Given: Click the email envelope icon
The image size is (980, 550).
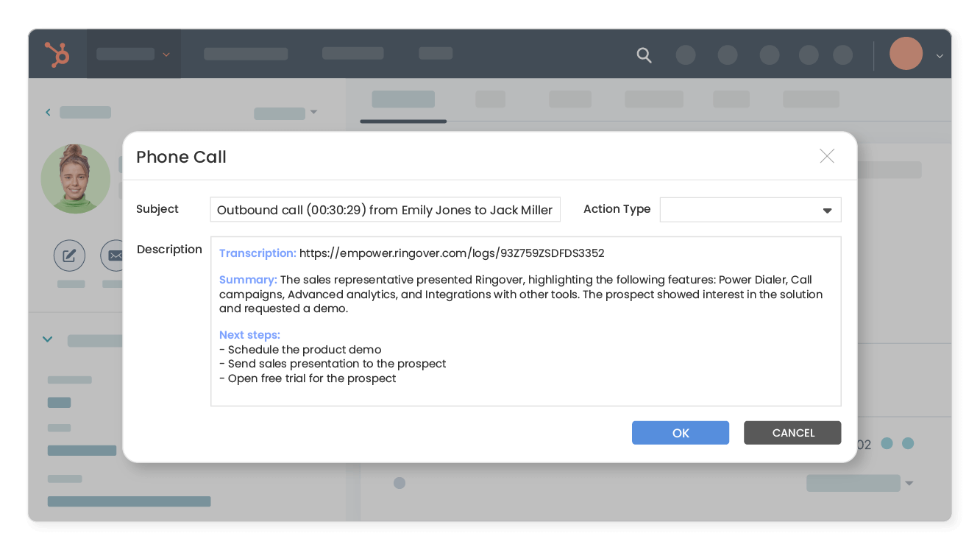Looking at the screenshot, I should pos(115,255).
